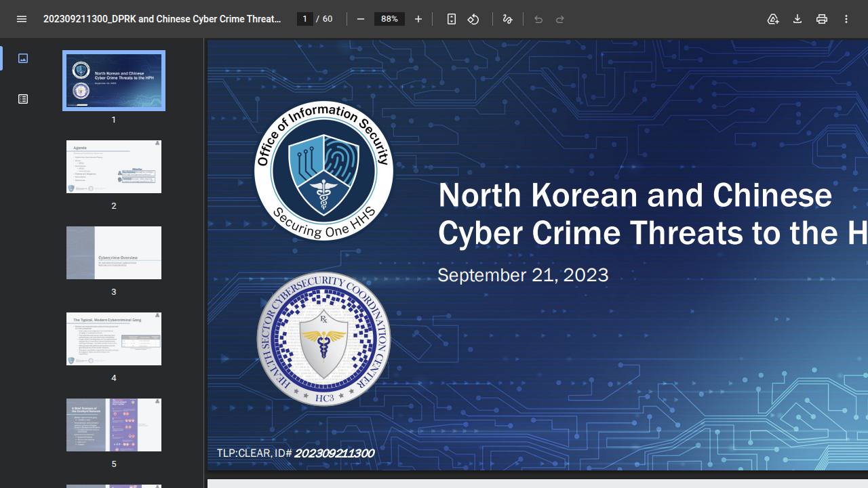Open the more actions three-dot menu
This screenshot has height=488, width=868.
(846, 19)
